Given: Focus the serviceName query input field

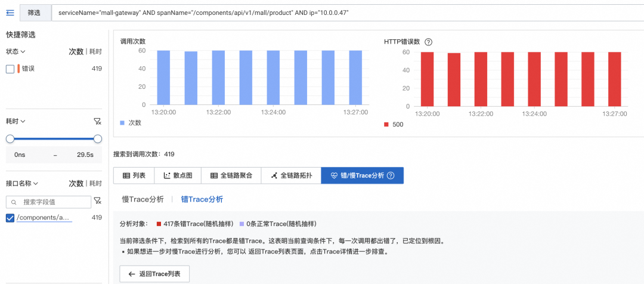Looking at the screenshot, I should tap(348, 13).
